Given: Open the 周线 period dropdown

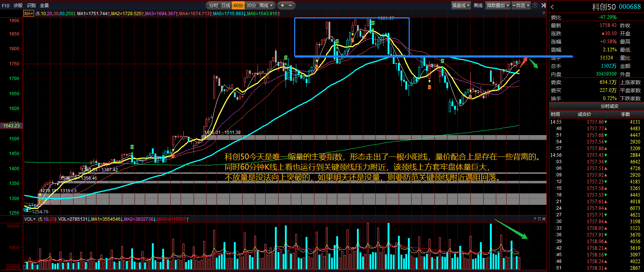Looking at the screenshot, I should coord(266,6).
